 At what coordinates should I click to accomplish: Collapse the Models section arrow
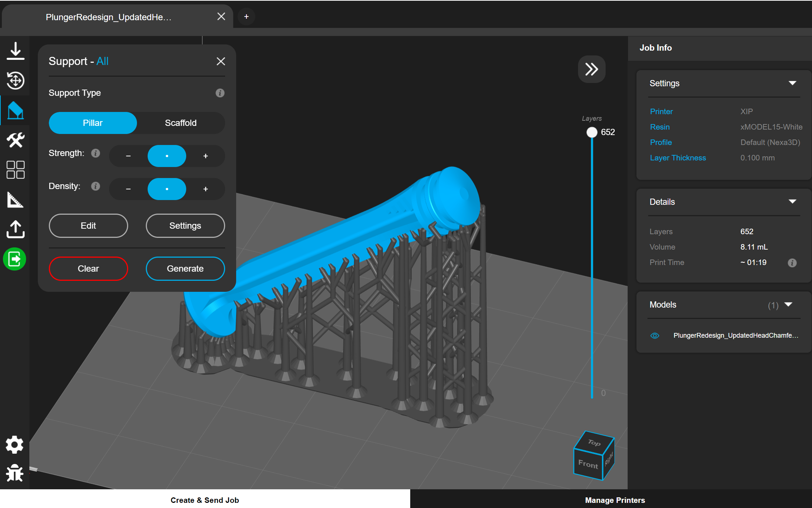coord(788,305)
